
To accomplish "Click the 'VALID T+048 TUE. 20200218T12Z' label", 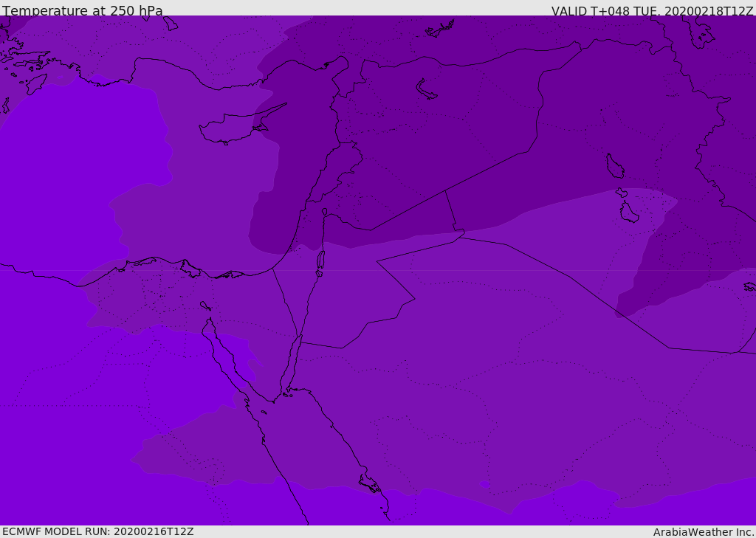I will pos(653,11).
